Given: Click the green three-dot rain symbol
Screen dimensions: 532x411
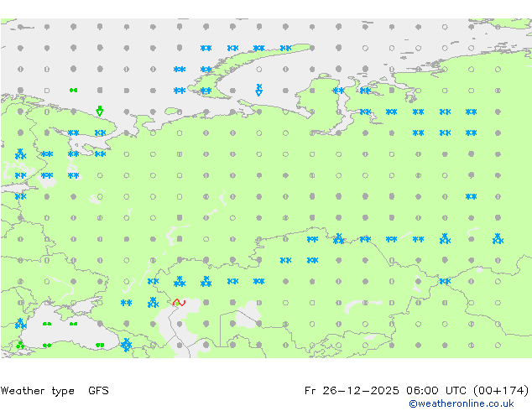Looking at the screenshot, I should (x=20, y=346).
